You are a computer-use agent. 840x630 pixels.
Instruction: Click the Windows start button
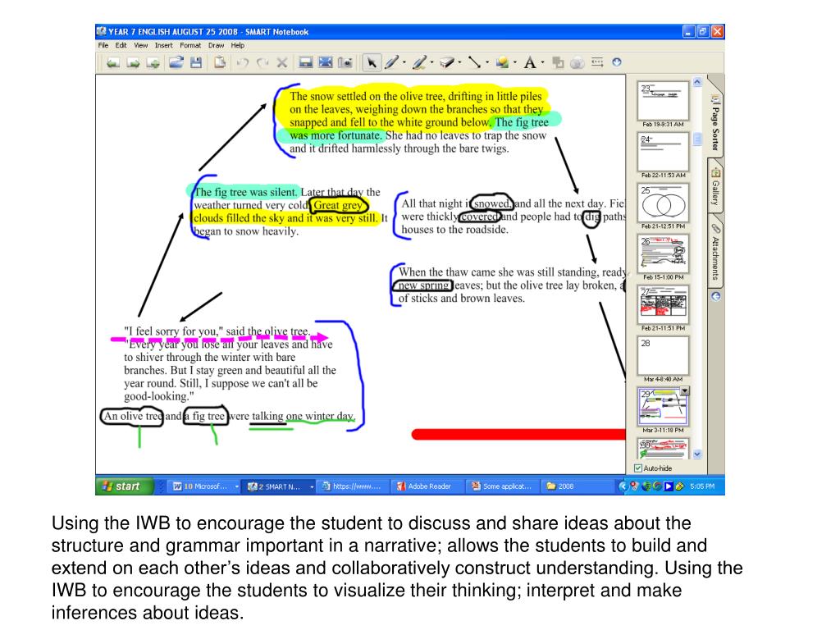tap(125, 486)
